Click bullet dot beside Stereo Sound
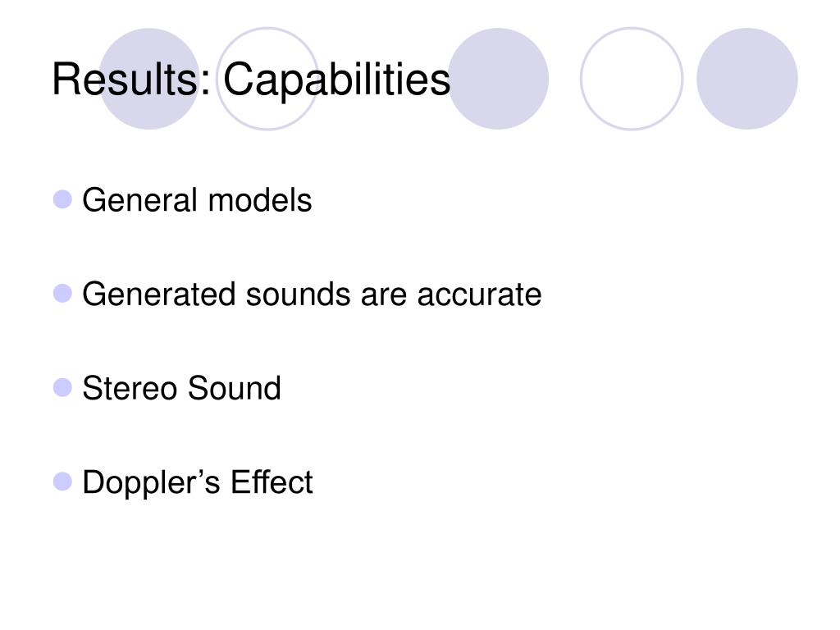The width and height of the screenshot is (840, 630). click(x=62, y=387)
